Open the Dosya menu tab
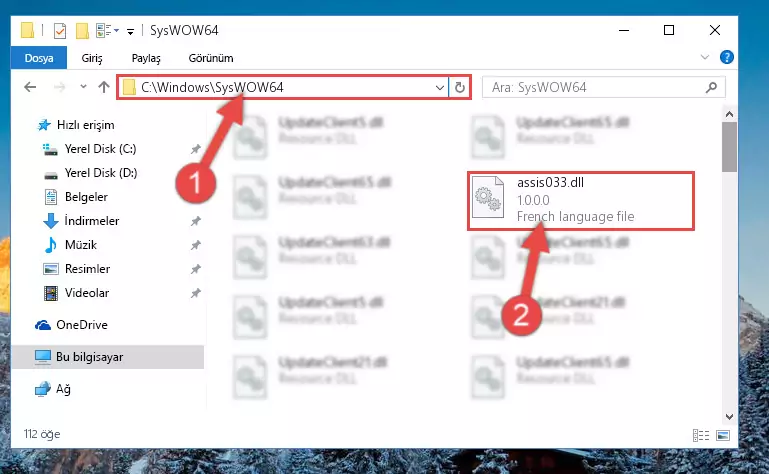The width and height of the screenshot is (769, 474). coord(39,58)
